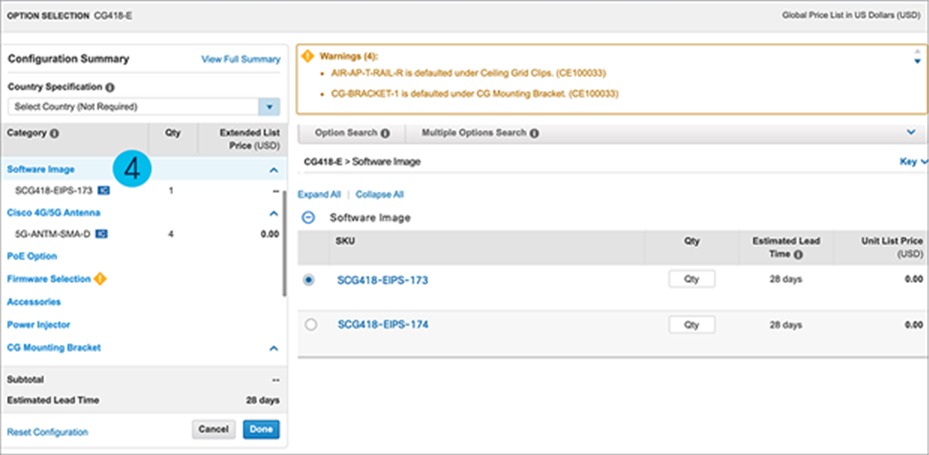Expand the search options panel chevron
Viewport: 929px width, 455px height.
point(912,133)
